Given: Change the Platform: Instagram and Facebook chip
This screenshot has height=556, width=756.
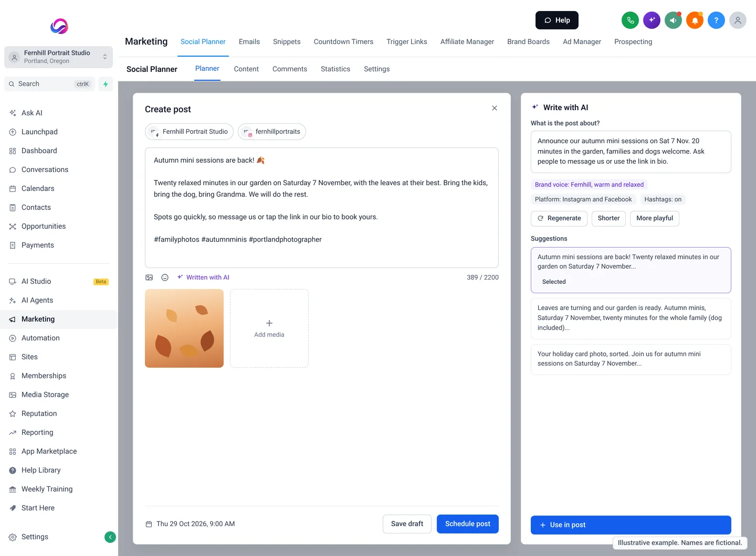Looking at the screenshot, I should [583, 199].
